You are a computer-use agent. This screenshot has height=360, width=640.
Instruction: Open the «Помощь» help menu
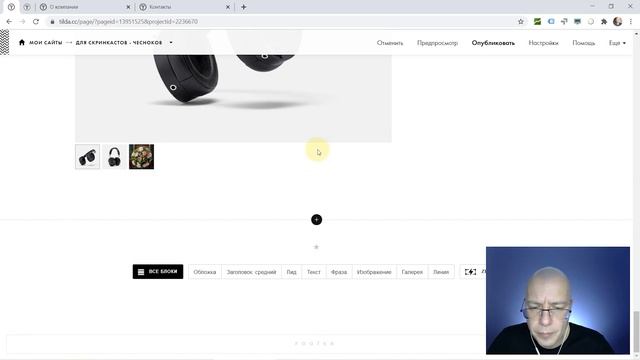click(584, 43)
